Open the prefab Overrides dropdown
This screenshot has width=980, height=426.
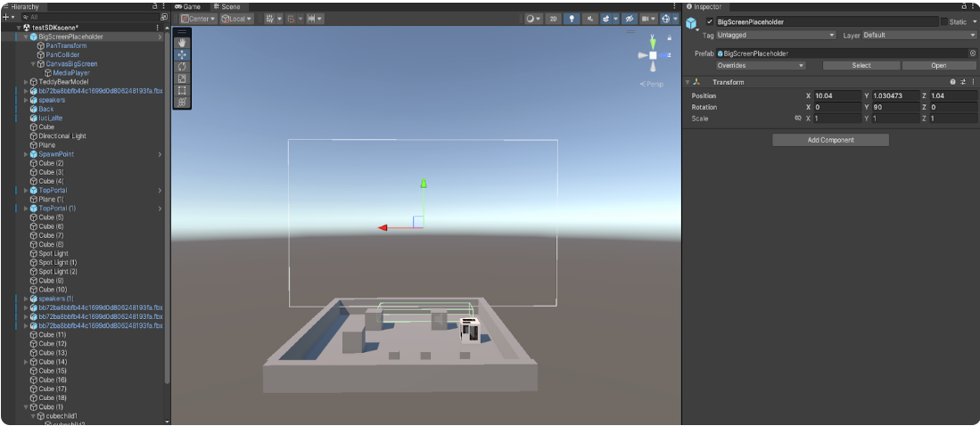(x=760, y=65)
